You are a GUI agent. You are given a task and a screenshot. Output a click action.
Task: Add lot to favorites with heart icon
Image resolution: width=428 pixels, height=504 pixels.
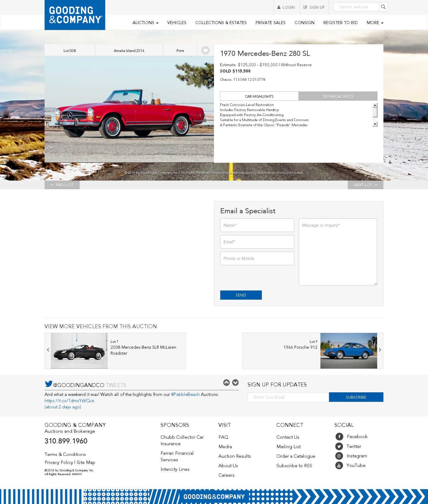click(x=205, y=50)
